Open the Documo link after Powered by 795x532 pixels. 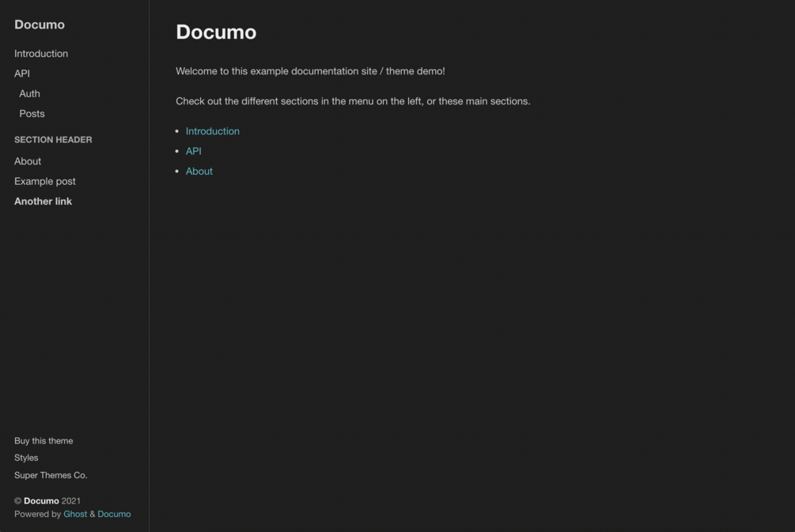[x=114, y=514]
